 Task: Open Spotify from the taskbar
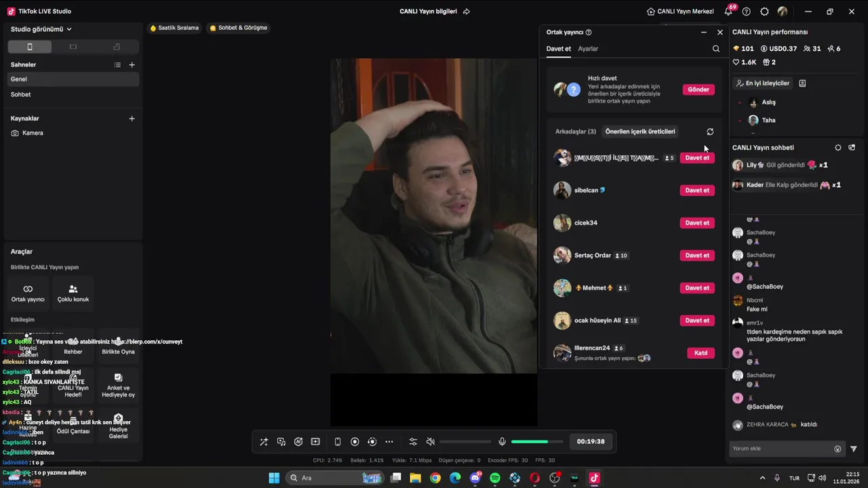point(495,478)
